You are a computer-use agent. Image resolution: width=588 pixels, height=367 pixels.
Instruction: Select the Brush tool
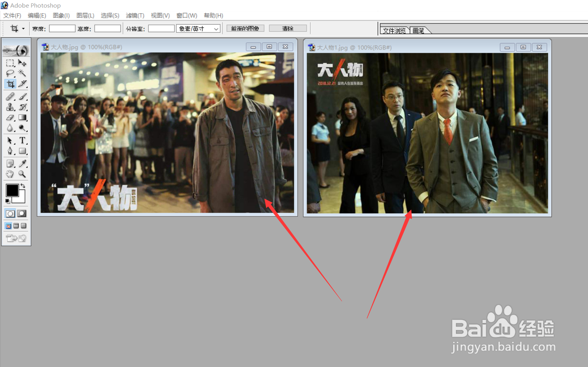point(22,97)
